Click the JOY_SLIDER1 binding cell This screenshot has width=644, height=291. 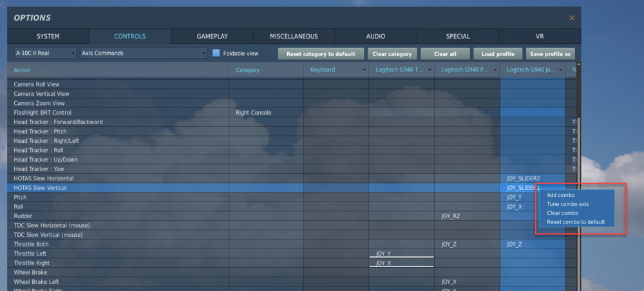coord(533,188)
